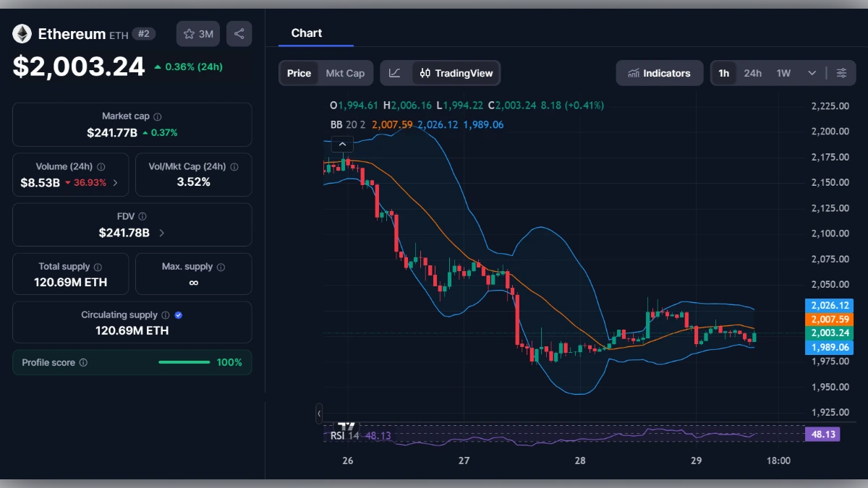Click the TradingView candlestick chart icon
This screenshot has width=868, height=488.
[425, 72]
